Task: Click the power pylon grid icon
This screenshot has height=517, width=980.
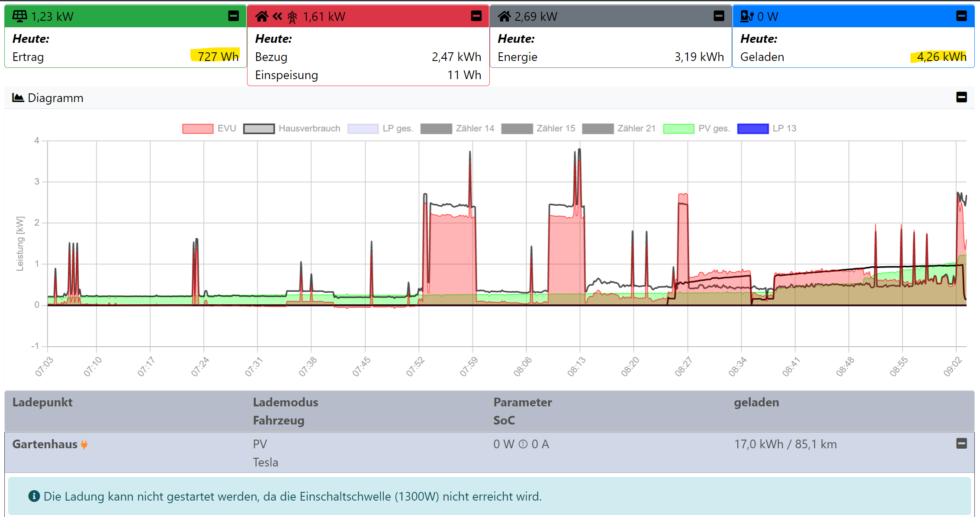Action: (x=292, y=17)
